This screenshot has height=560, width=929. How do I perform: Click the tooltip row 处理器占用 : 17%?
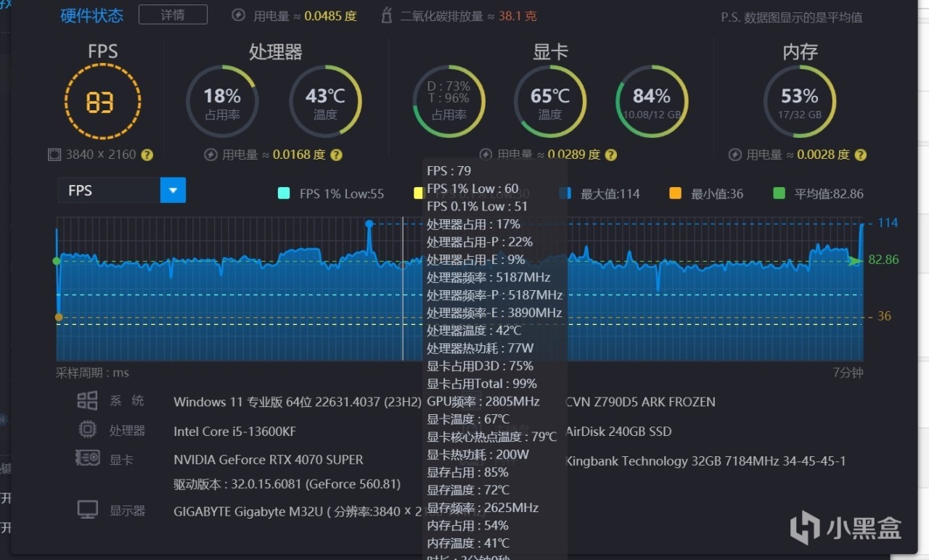pos(473,224)
